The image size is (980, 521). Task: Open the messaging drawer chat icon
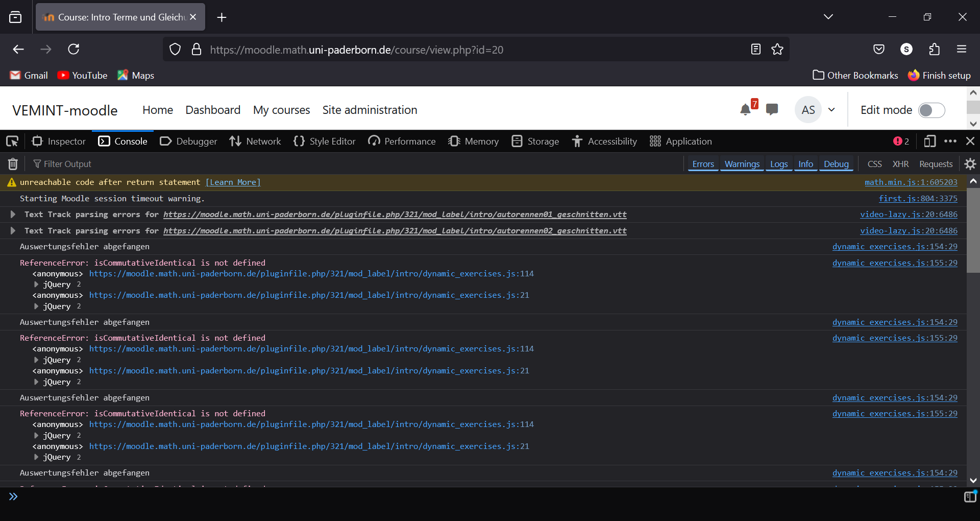pos(772,109)
